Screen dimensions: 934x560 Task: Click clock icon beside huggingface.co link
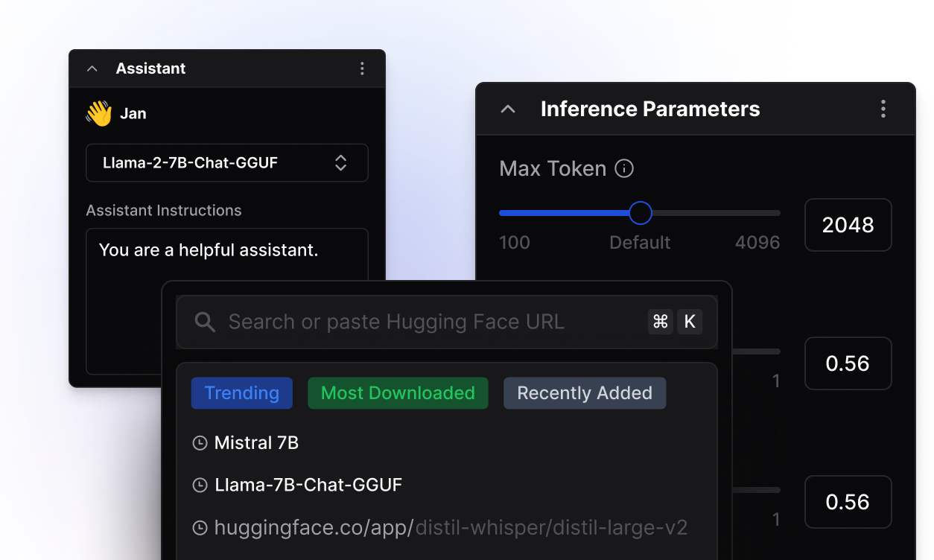(x=200, y=529)
